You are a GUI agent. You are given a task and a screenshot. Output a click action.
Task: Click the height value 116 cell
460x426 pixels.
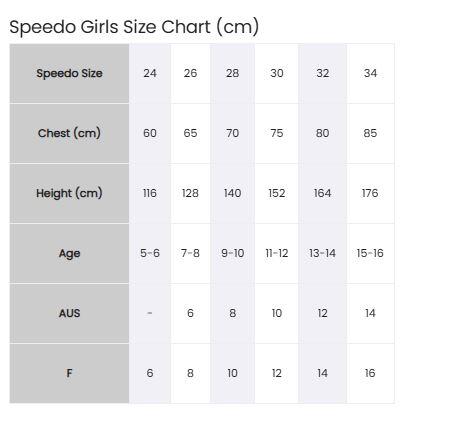click(150, 193)
